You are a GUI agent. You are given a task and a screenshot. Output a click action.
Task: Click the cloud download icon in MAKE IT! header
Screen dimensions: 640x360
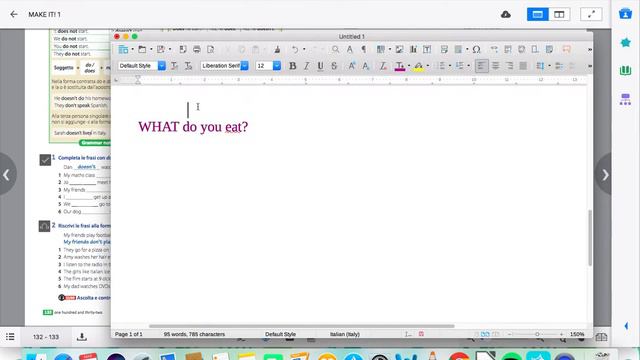[x=506, y=14]
